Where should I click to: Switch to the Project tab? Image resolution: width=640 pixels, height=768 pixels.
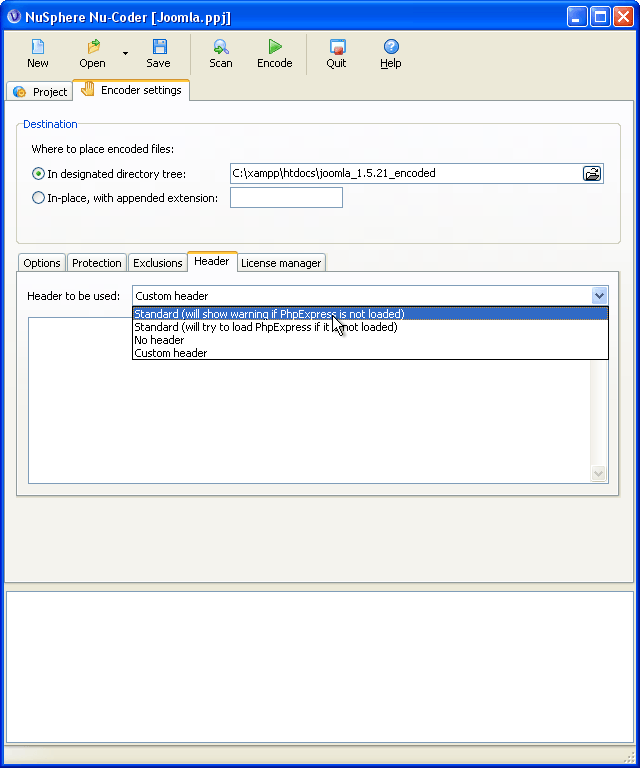40,92
